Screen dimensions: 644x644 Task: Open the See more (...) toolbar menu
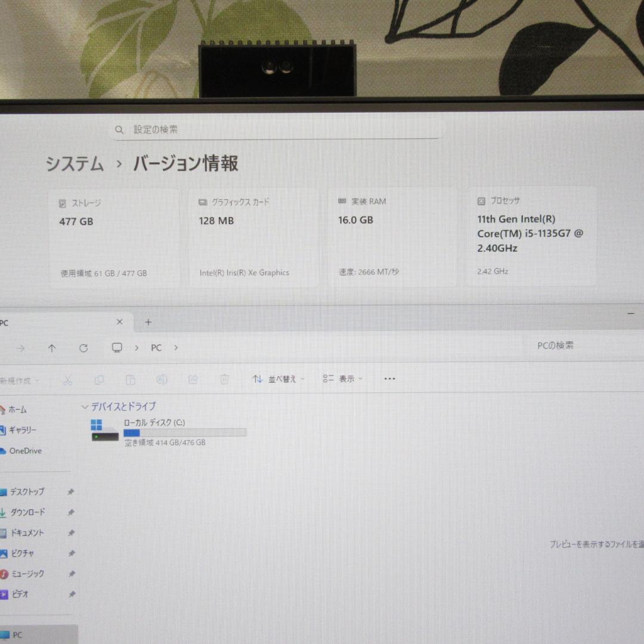coord(389,379)
